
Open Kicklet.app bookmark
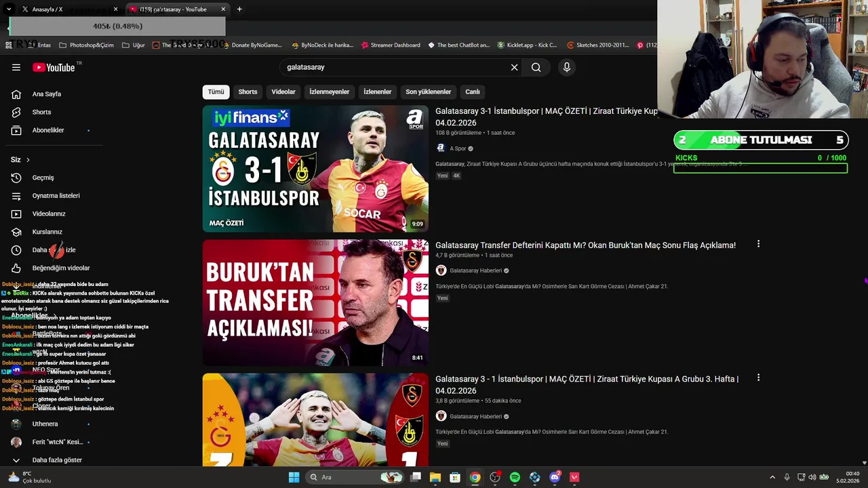[x=527, y=45]
